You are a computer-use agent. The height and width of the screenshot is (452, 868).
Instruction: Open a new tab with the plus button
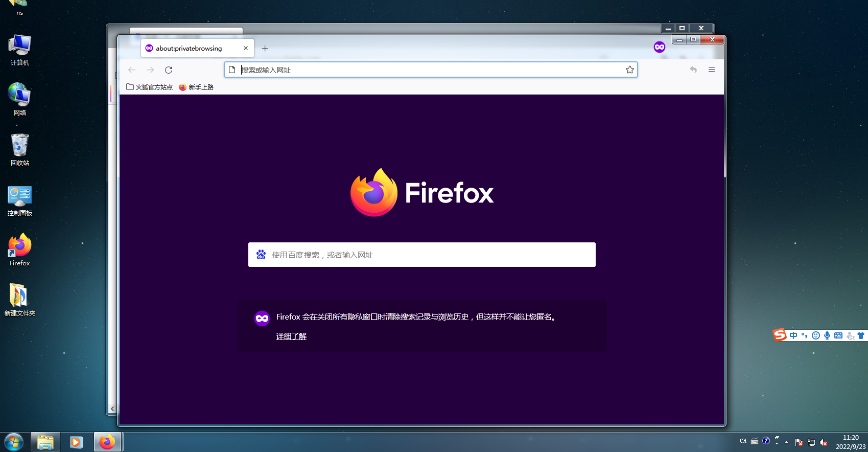[265, 49]
